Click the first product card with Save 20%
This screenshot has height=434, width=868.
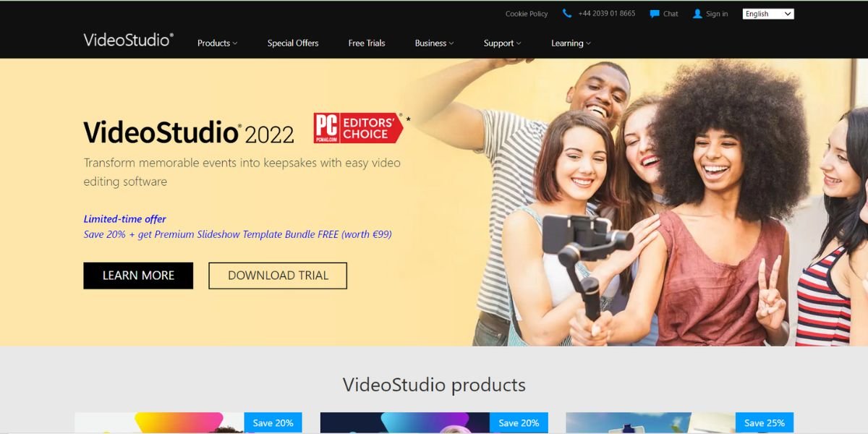[x=188, y=423]
